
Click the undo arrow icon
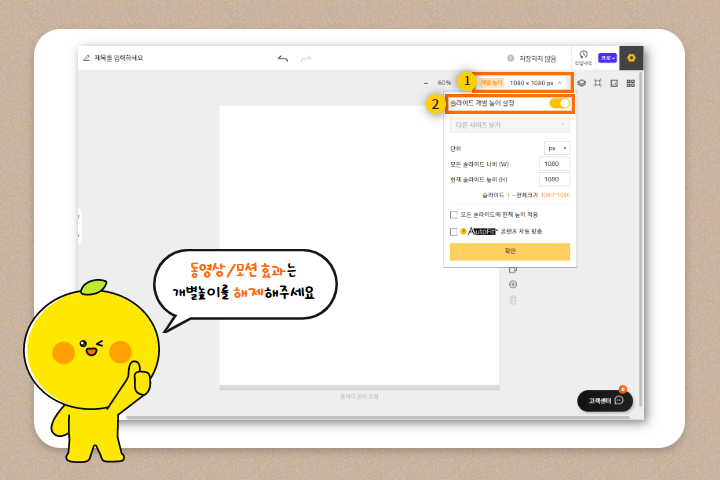point(283,58)
